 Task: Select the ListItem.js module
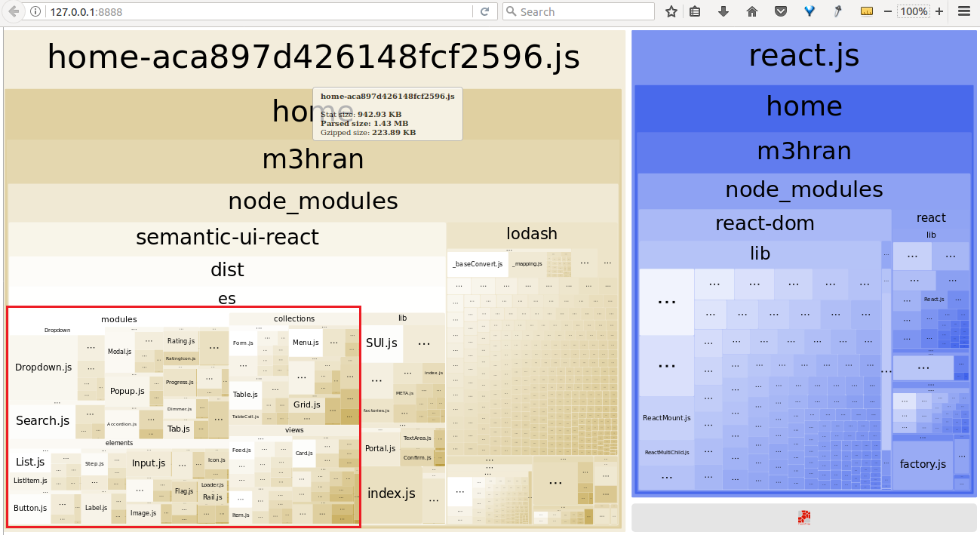pyautogui.click(x=30, y=481)
